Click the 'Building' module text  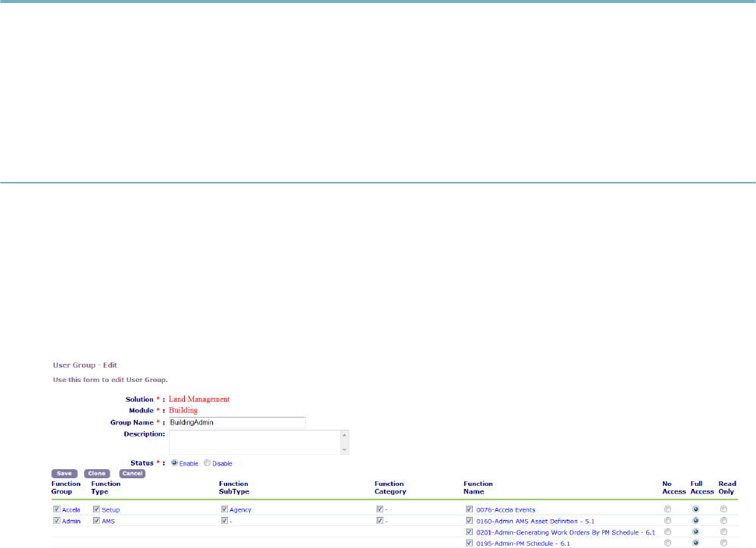183,411
